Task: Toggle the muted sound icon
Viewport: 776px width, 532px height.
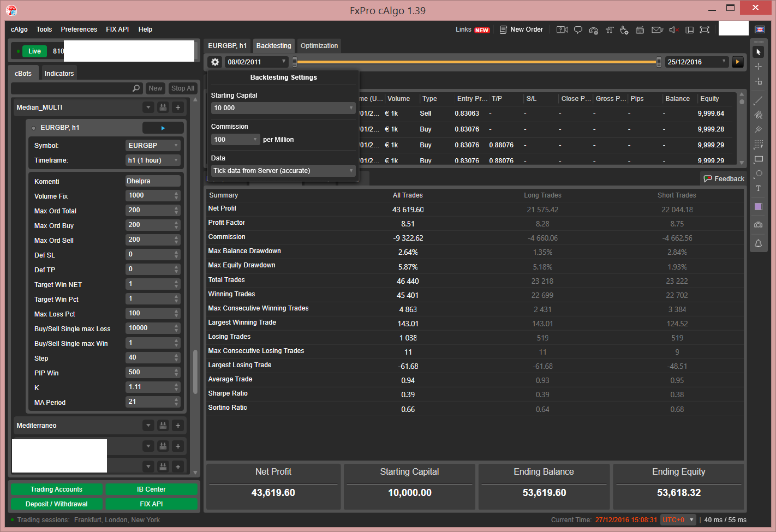Action: pyautogui.click(x=674, y=30)
